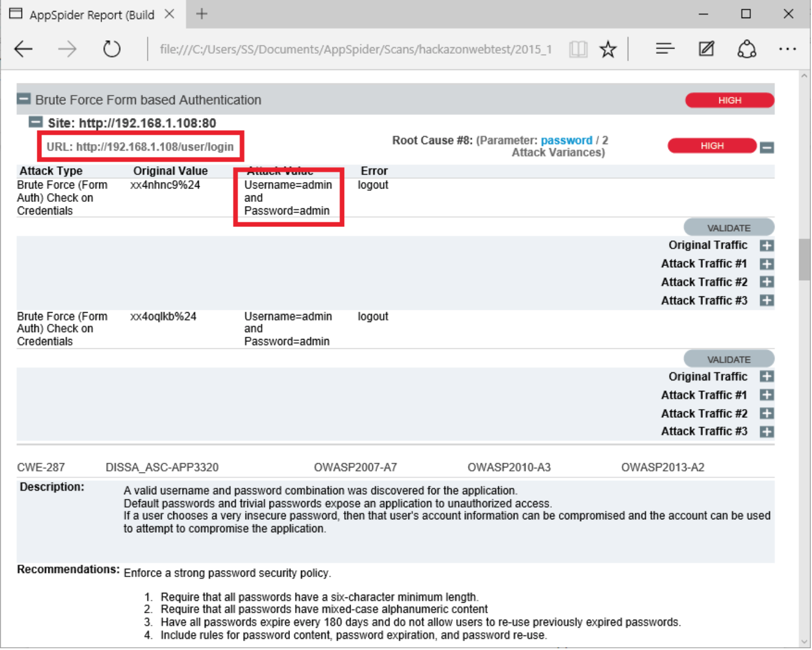
Task: Click CWE-287 reference
Action: pyautogui.click(x=41, y=467)
